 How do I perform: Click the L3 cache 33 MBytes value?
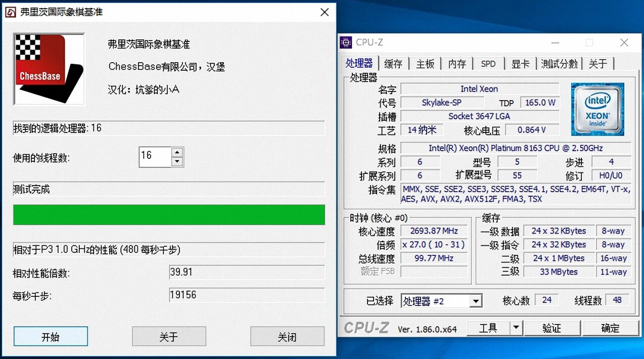(559, 272)
